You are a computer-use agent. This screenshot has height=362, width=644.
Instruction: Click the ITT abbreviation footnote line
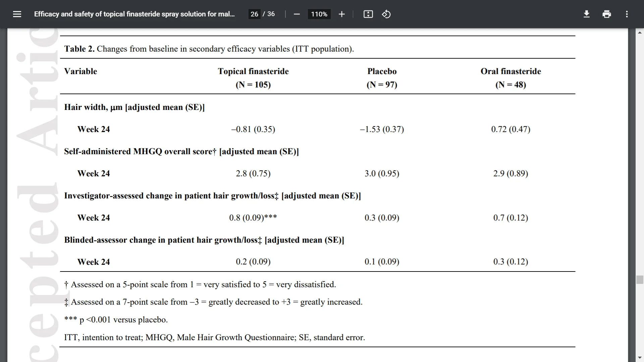point(215,338)
